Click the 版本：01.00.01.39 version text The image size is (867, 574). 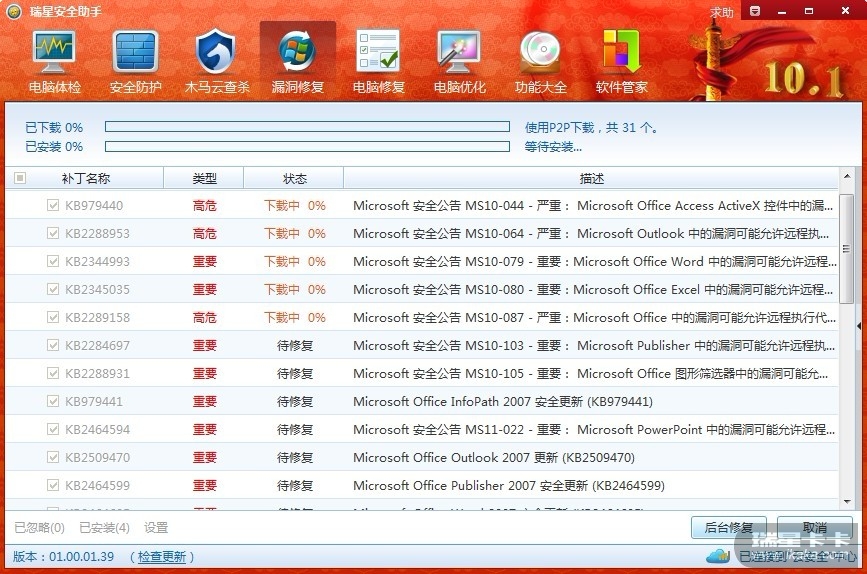tap(64, 556)
